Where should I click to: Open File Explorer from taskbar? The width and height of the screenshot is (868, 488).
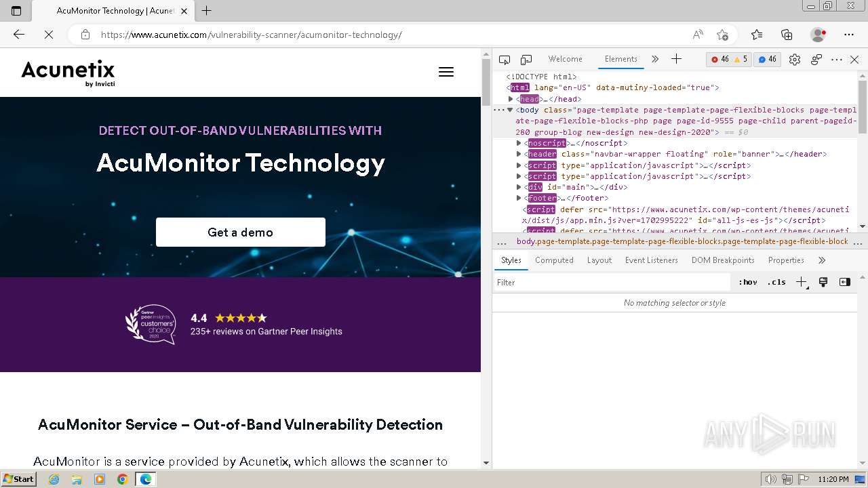[77, 479]
